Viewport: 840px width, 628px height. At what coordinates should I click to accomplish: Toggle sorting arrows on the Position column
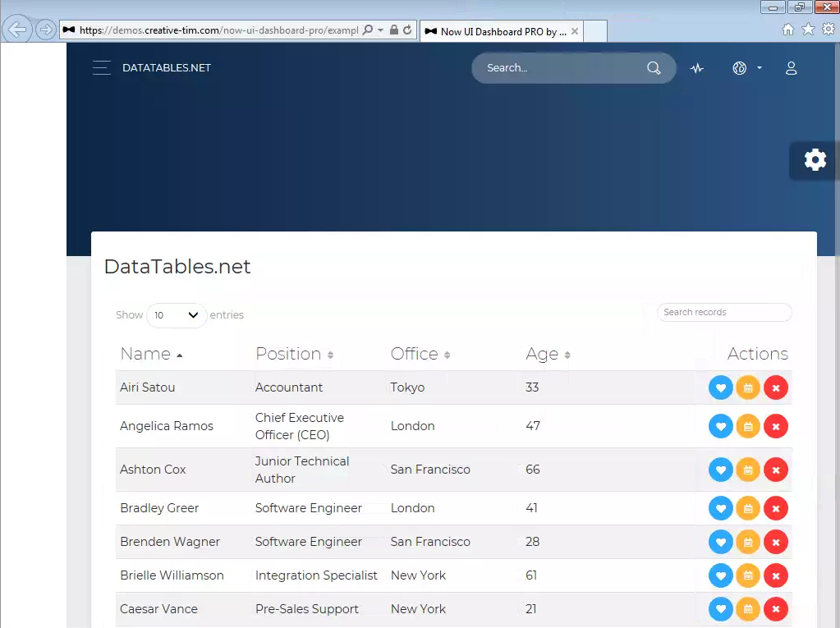pos(294,354)
